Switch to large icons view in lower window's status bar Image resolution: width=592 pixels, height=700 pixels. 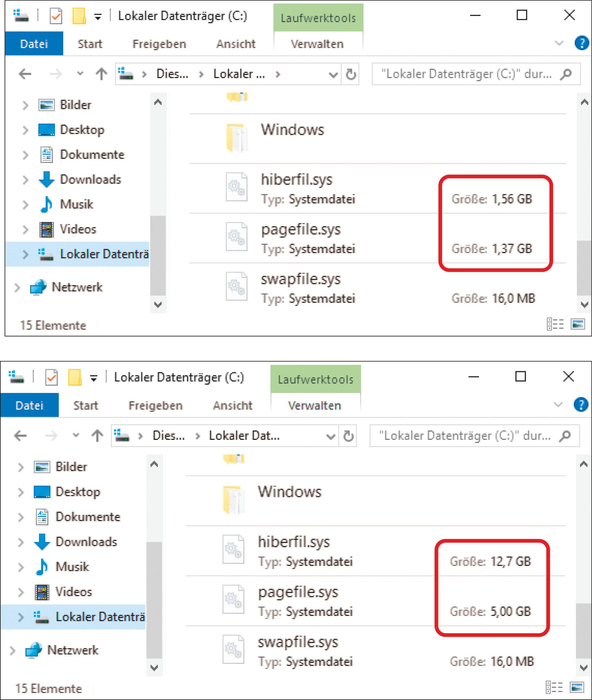pos(577,688)
